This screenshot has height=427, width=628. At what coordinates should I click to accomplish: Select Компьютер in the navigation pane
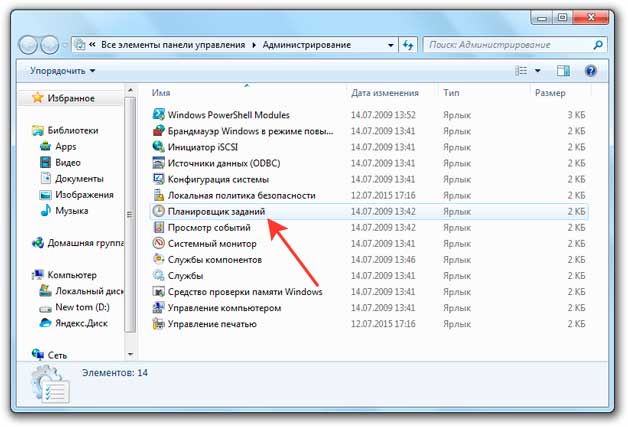pos(72,275)
